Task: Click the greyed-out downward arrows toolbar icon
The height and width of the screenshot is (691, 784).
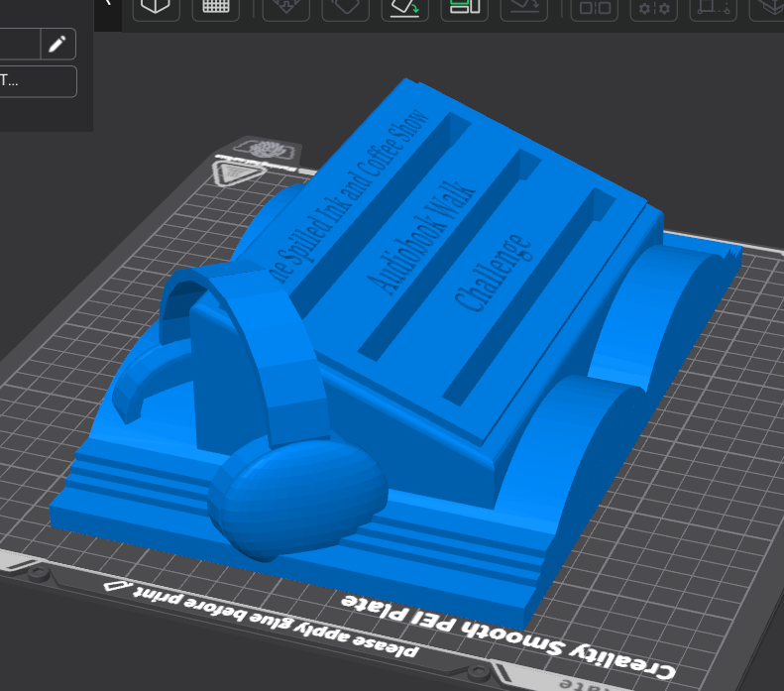Action: pyautogui.click(x=286, y=7)
